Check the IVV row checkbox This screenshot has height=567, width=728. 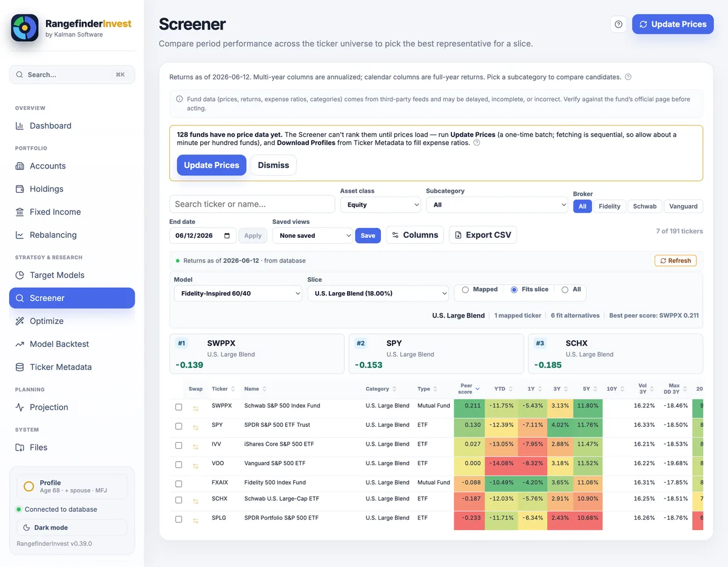coord(178,445)
